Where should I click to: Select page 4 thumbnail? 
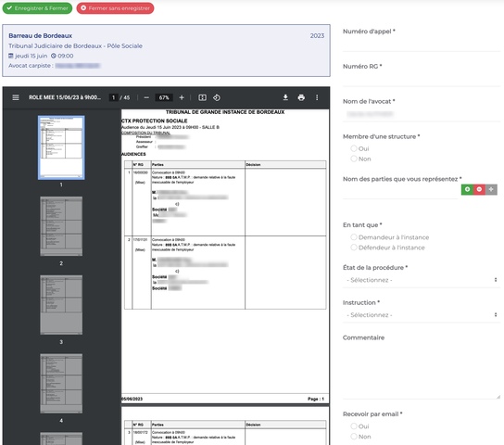(61, 384)
